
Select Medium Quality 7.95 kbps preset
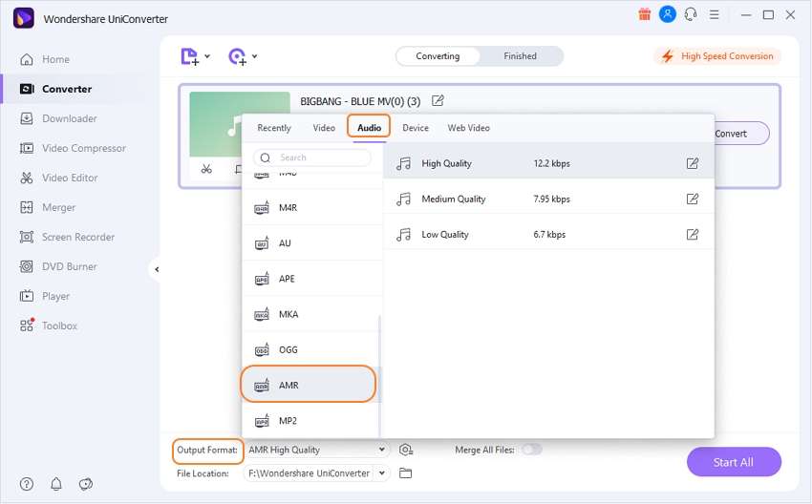548,199
